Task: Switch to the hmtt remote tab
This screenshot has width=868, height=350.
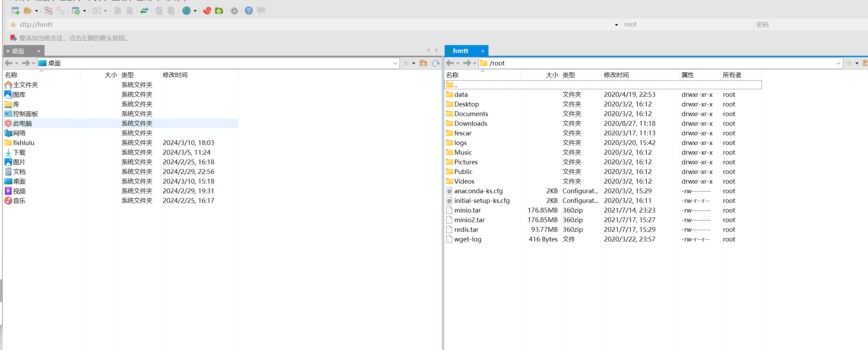Action: point(466,51)
